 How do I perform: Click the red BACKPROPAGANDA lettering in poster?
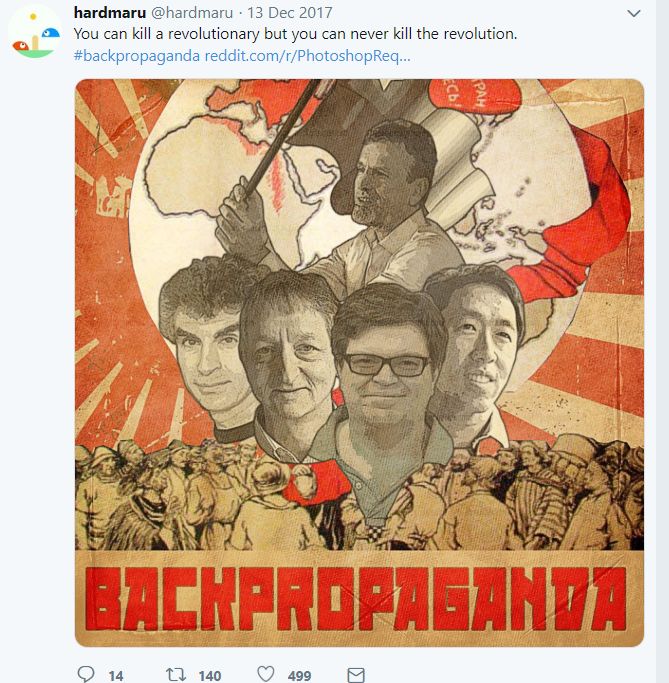[355, 598]
